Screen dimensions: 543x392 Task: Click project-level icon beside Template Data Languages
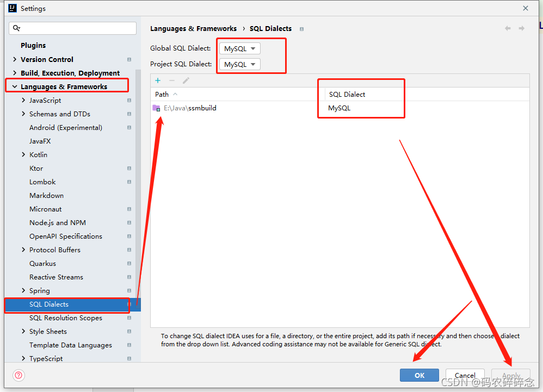point(129,345)
